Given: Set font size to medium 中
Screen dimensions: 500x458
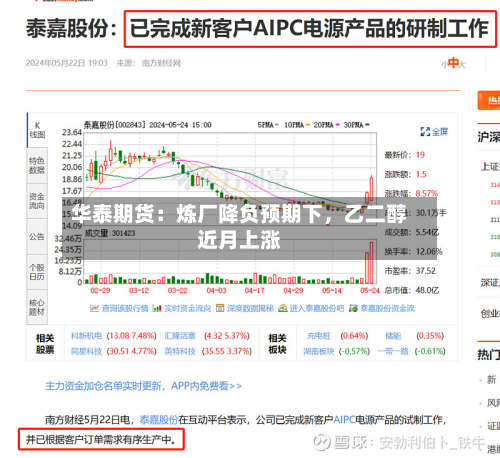Looking at the screenshot, I should 453,63.
